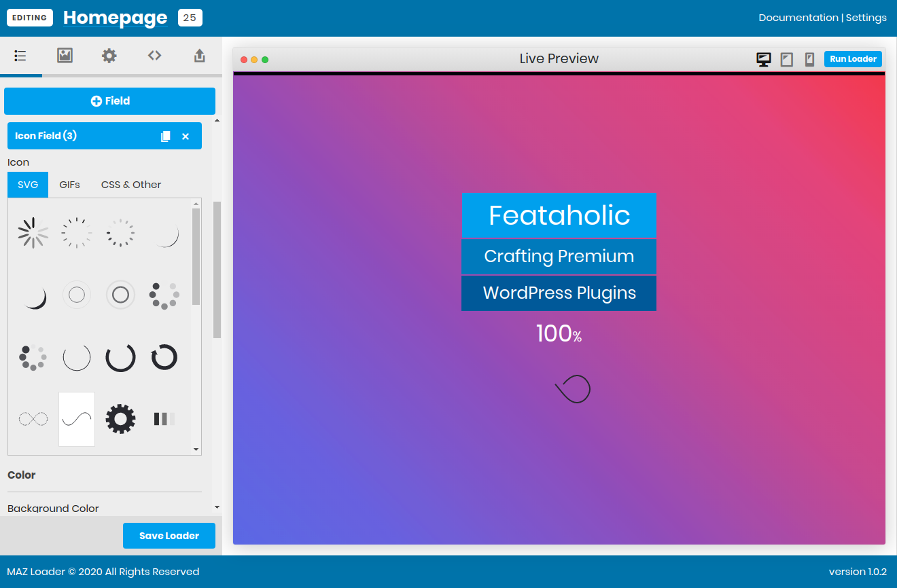Click the sidebar panel scrollbar thumb
Image resolution: width=897 pixels, height=588 pixels.
(217, 270)
